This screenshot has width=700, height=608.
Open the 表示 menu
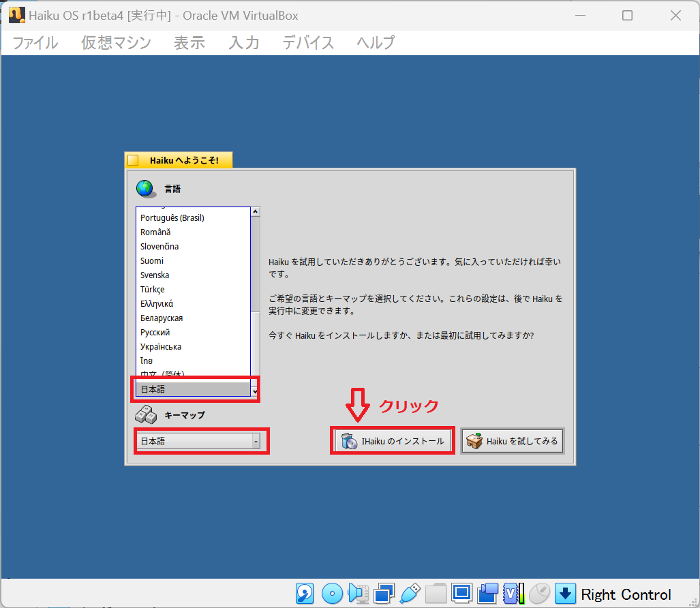tap(189, 43)
